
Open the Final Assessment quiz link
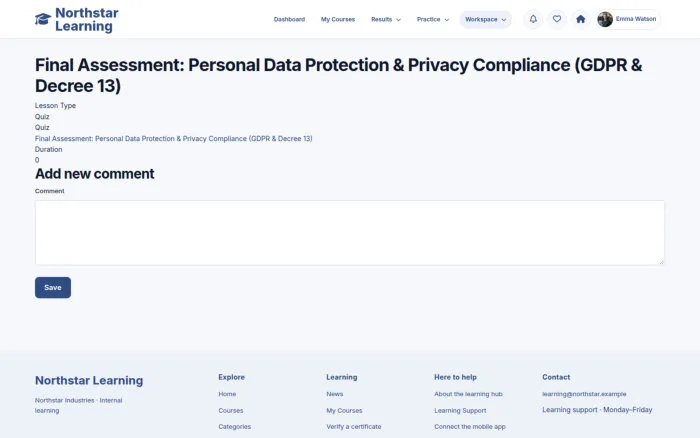pyautogui.click(x=174, y=138)
